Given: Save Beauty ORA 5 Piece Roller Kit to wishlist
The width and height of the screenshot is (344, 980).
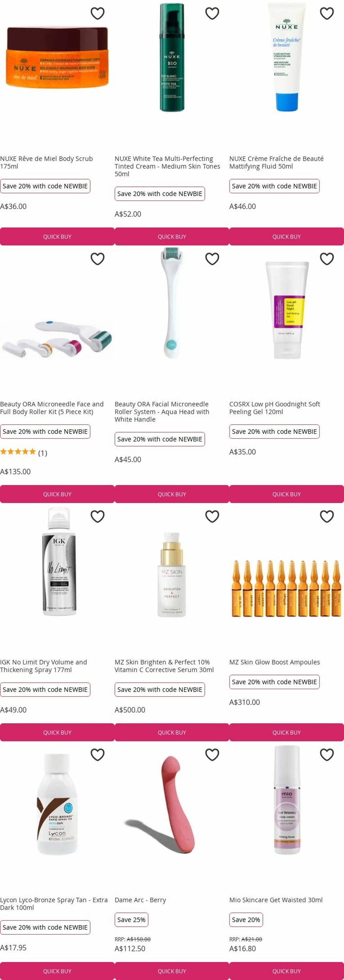Looking at the screenshot, I should click(x=97, y=259).
